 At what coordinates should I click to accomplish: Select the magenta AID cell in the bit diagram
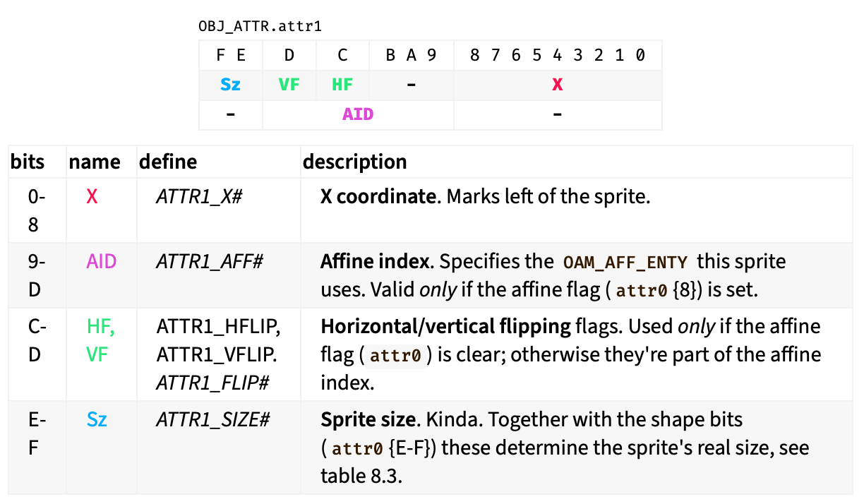[358, 114]
